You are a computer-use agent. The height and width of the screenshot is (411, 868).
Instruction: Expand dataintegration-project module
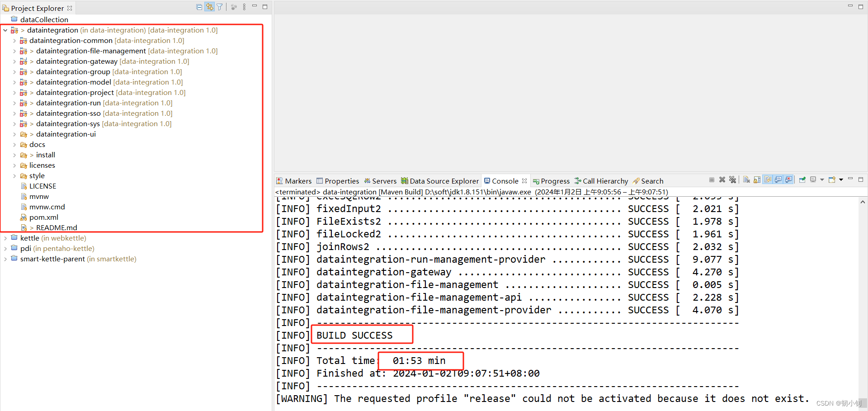[x=14, y=93]
